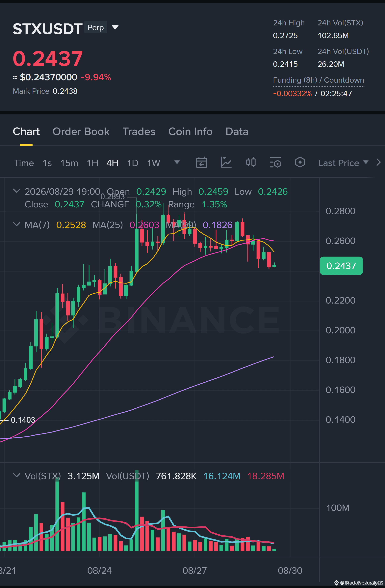This screenshot has height=588, width=385.
Task: Click the candle timestamp 2026/08/29 19:00
Action: [63, 191]
